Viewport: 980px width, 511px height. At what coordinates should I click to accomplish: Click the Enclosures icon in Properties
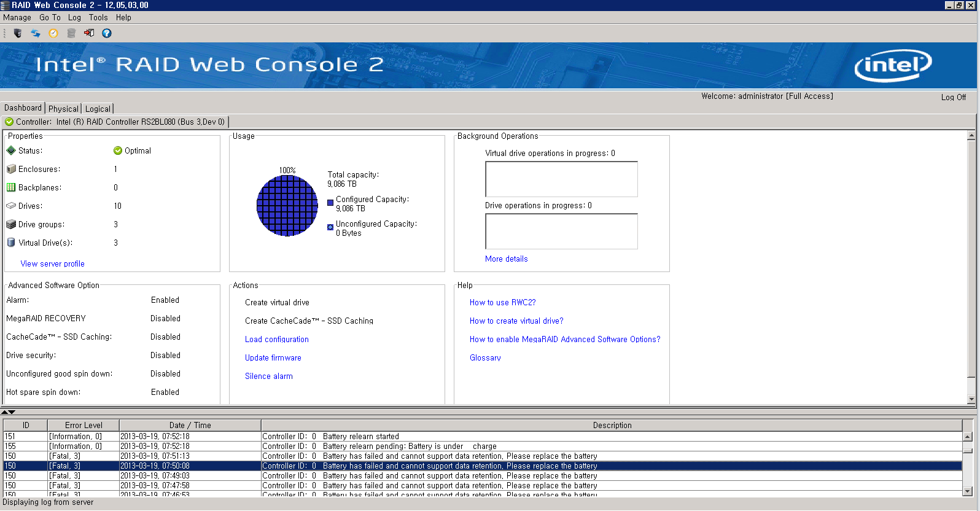tap(11, 169)
